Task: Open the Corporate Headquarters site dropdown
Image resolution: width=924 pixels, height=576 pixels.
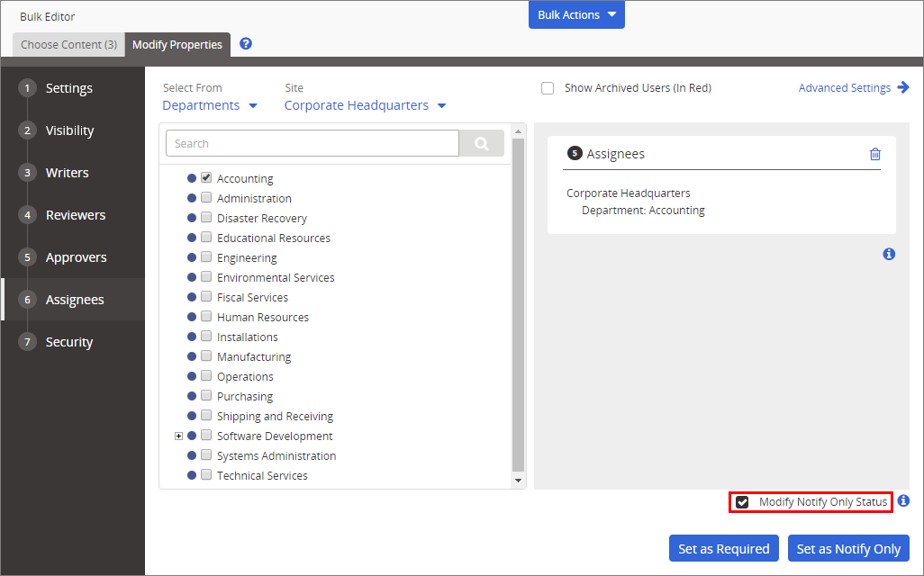Action: coord(366,105)
